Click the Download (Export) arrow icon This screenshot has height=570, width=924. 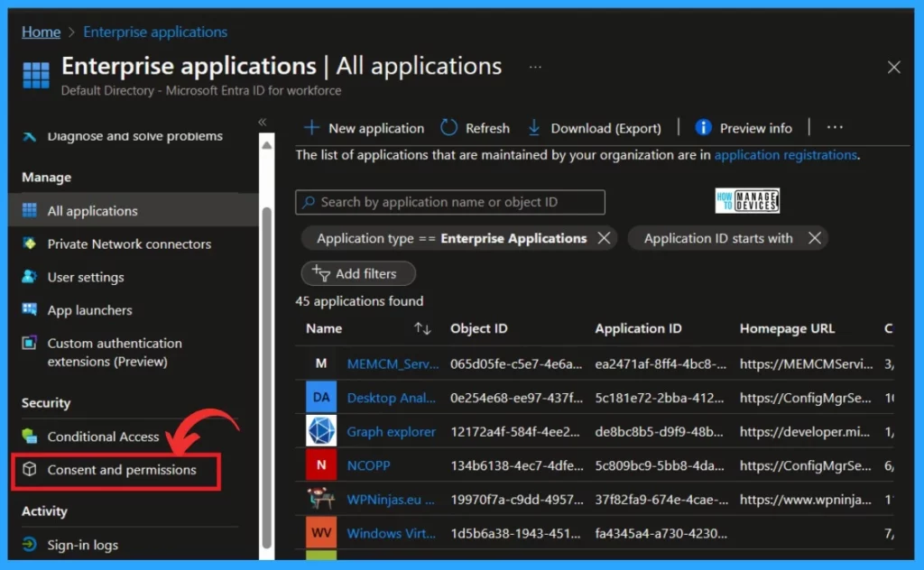pyautogui.click(x=534, y=127)
